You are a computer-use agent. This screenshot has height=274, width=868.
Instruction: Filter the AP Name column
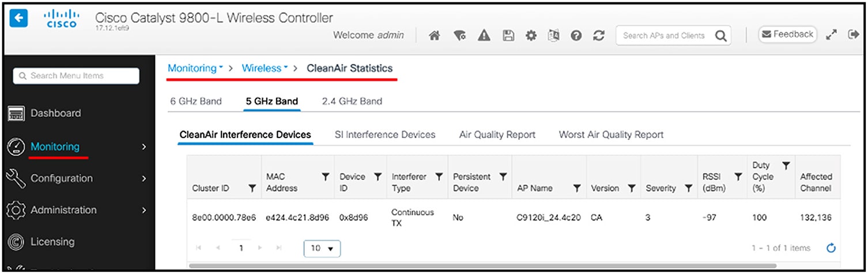576,188
